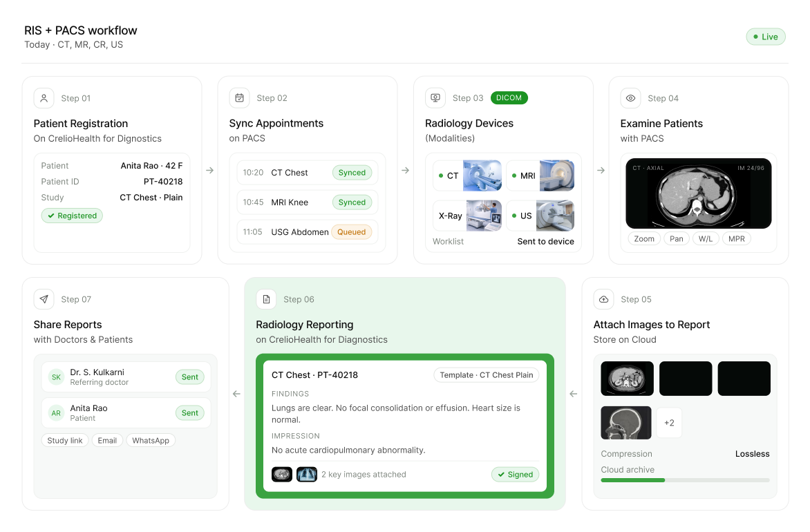Click the MPR viewer tool

point(737,238)
